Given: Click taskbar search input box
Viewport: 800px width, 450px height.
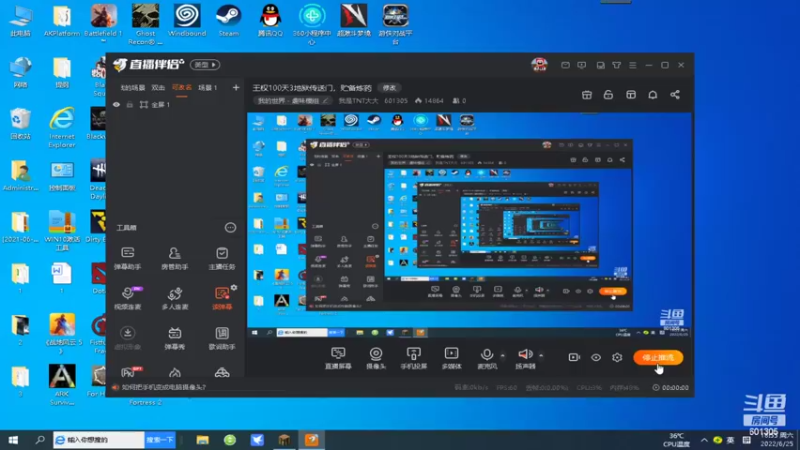Looking at the screenshot, I should coord(98,440).
